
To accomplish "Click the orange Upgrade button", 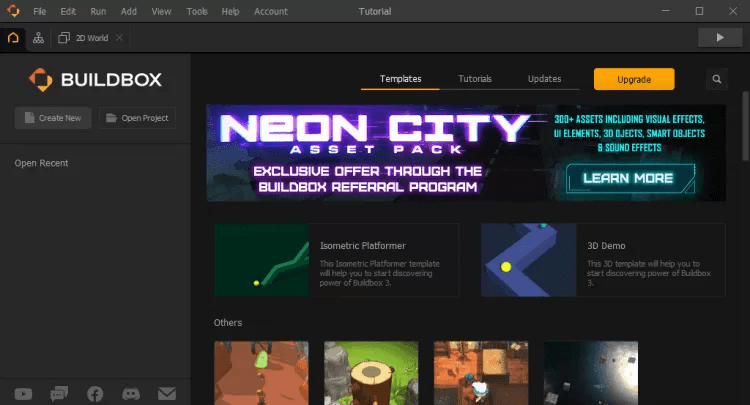I will 634,79.
